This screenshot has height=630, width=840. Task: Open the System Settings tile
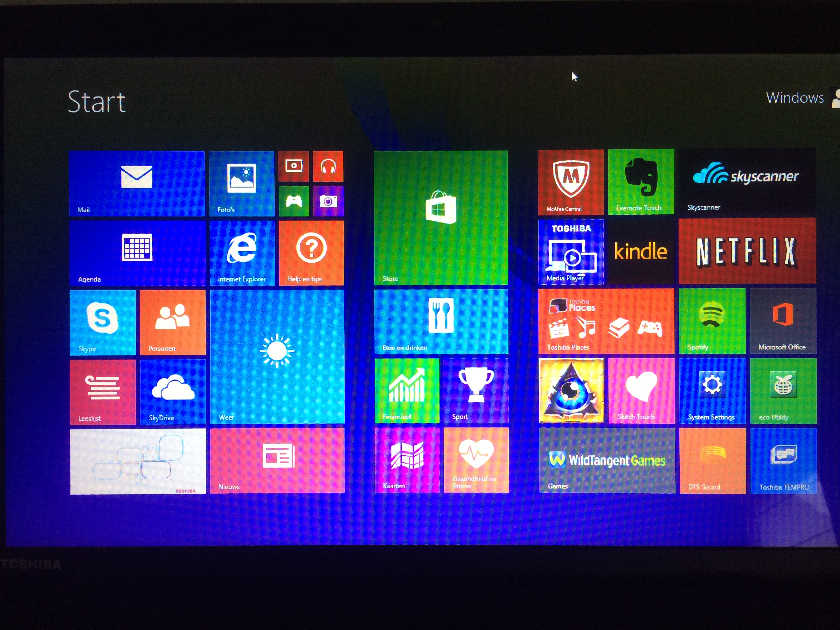point(712,391)
